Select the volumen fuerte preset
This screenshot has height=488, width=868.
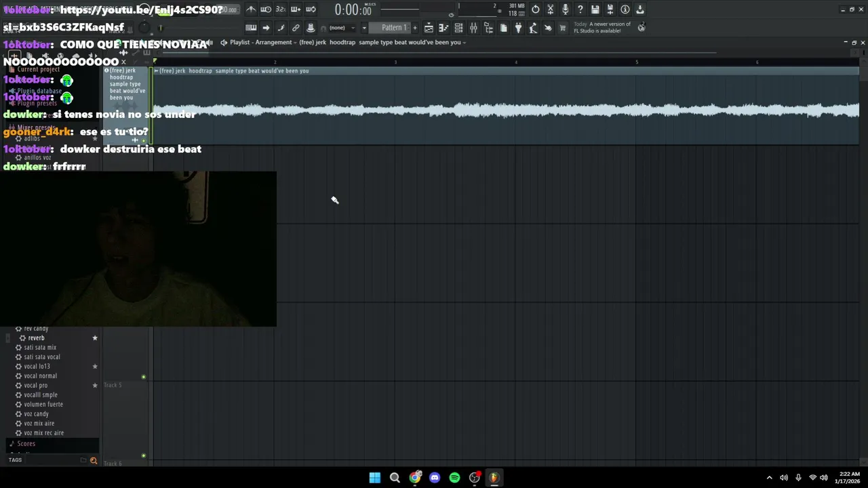(x=43, y=404)
